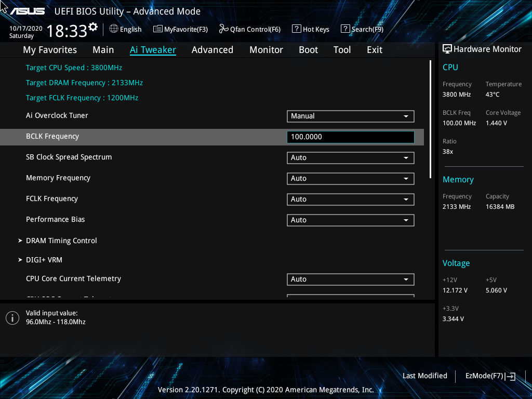Image resolution: width=532 pixels, height=399 pixels.
Task: Open CPU Core Current Telemetry dropdown
Action: [x=351, y=279]
